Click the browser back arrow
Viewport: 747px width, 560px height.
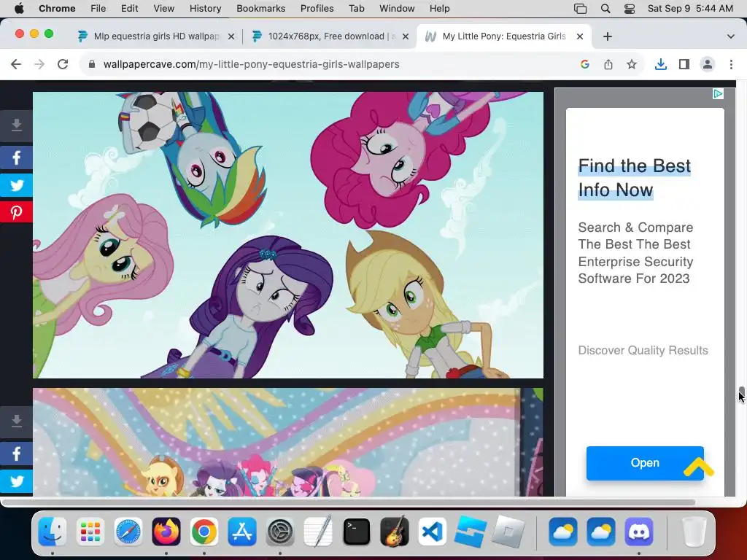click(x=16, y=64)
